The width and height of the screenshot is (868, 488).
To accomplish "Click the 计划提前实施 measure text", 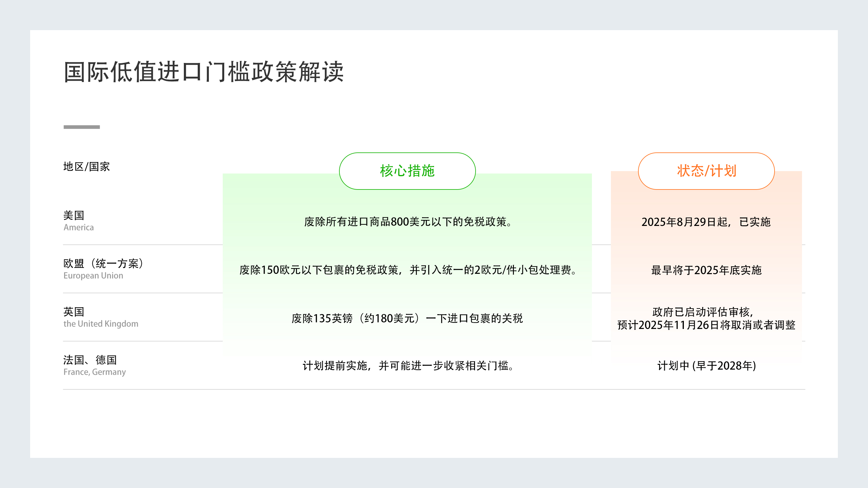I will coord(408,365).
